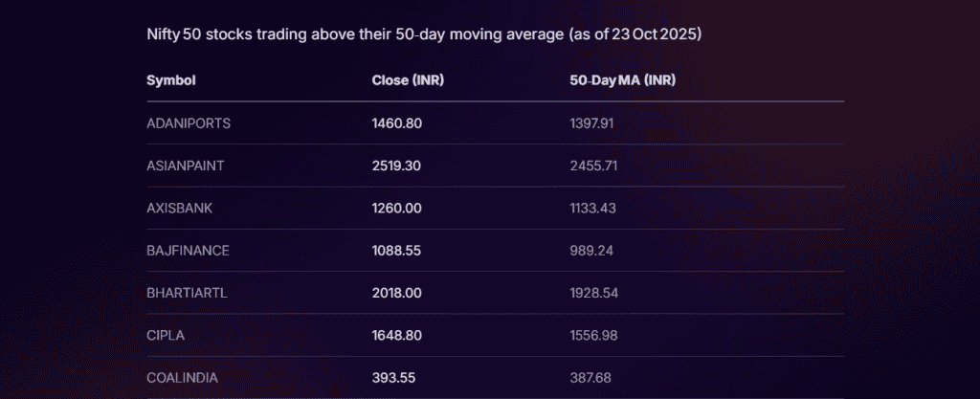Select the BAJFINANCE symbol cell
Image resolution: width=980 pixels, height=399 pixels.
tap(188, 250)
